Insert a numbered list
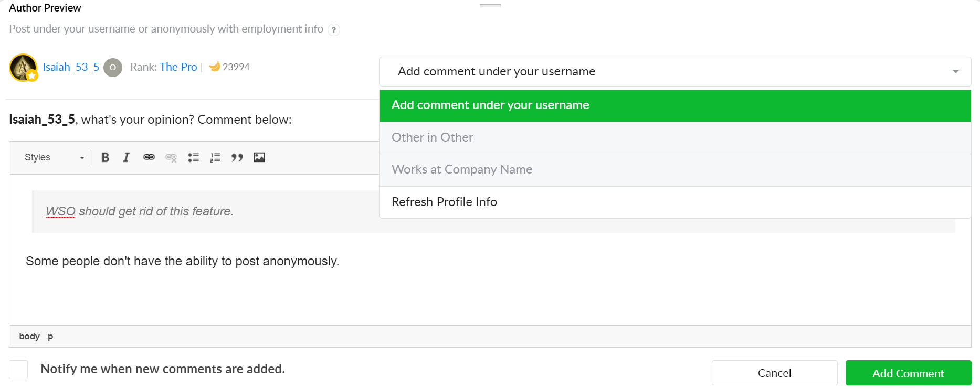This screenshot has height=389, width=980. (215, 157)
